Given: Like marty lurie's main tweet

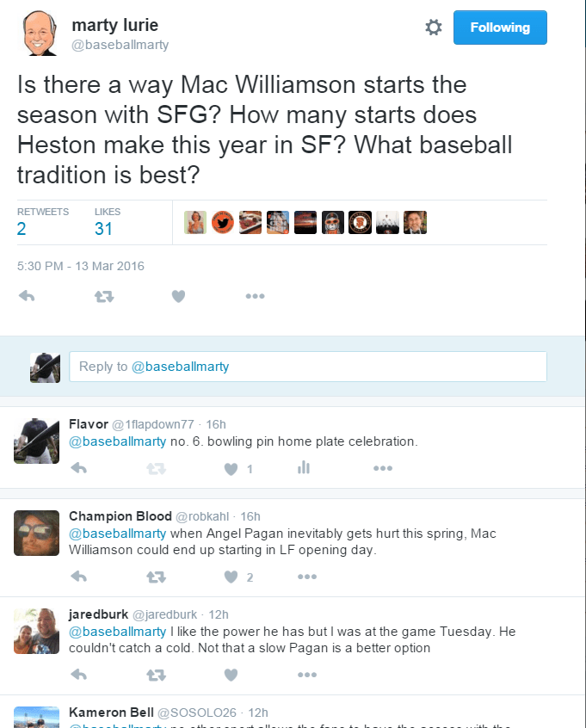Looking at the screenshot, I should click(178, 296).
